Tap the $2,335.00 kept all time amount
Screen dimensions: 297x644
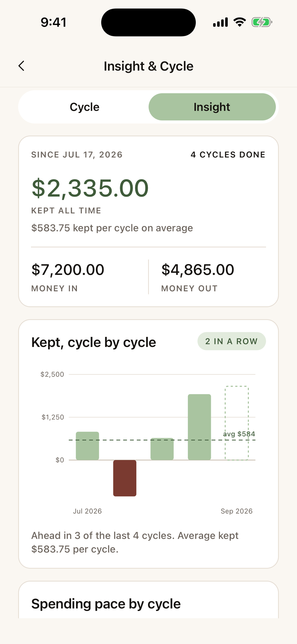pyautogui.click(x=90, y=188)
